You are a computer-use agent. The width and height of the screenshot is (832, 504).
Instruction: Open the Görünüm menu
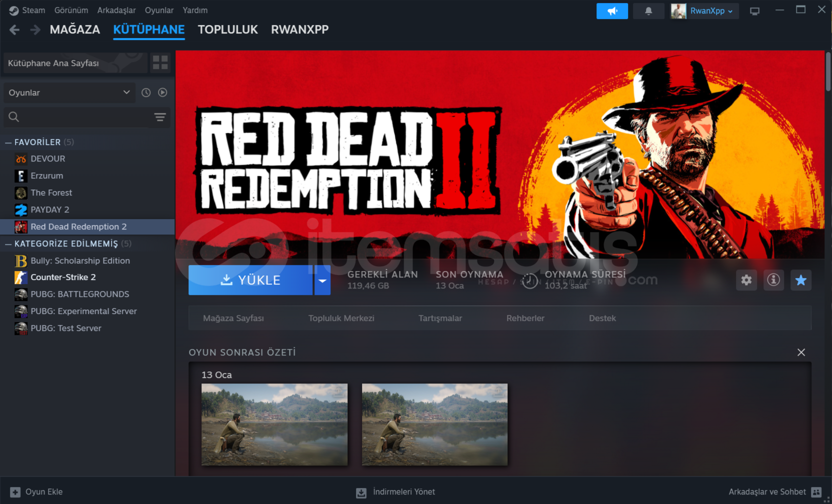[x=71, y=10]
